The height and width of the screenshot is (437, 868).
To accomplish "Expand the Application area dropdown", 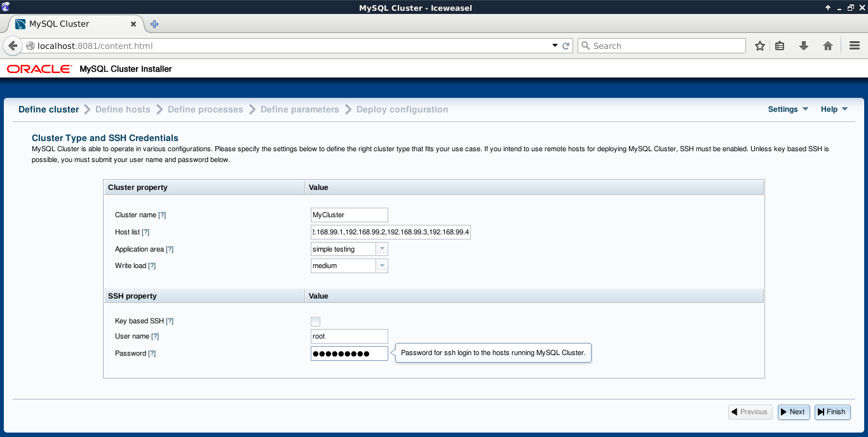I will 381,249.
